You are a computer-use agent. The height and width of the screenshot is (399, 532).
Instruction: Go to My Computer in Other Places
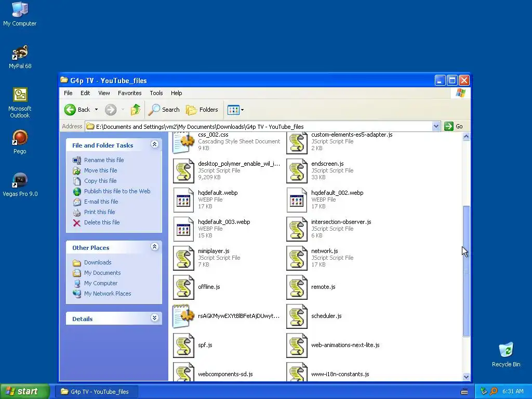pyautogui.click(x=100, y=283)
